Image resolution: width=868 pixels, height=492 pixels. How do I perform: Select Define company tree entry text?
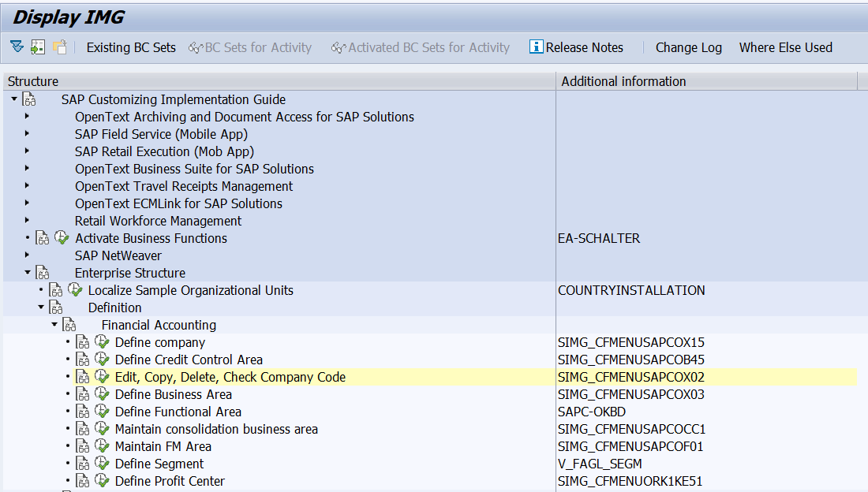pos(160,342)
